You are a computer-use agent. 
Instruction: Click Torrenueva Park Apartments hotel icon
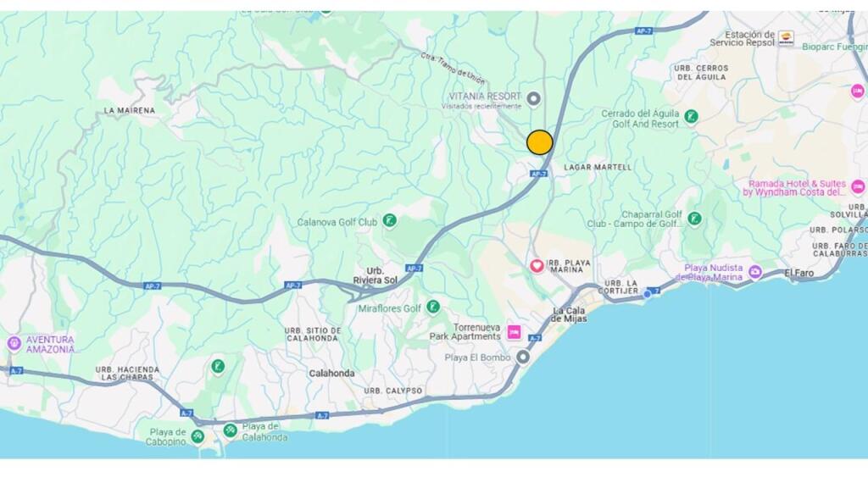click(515, 332)
